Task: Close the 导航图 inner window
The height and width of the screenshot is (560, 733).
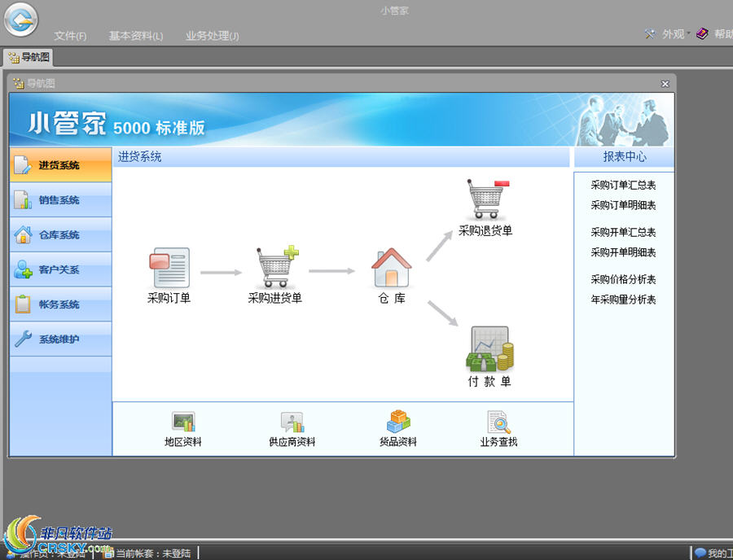Action: (x=665, y=84)
